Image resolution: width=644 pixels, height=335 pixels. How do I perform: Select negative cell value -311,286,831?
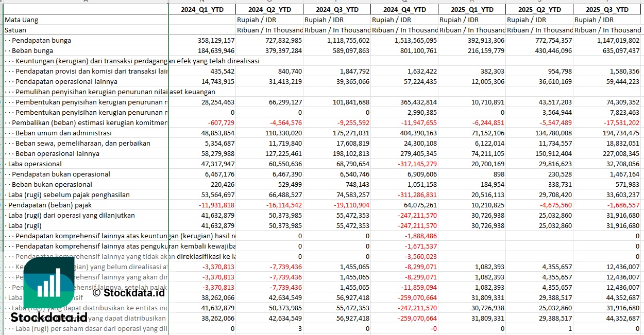[x=416, y=195]
